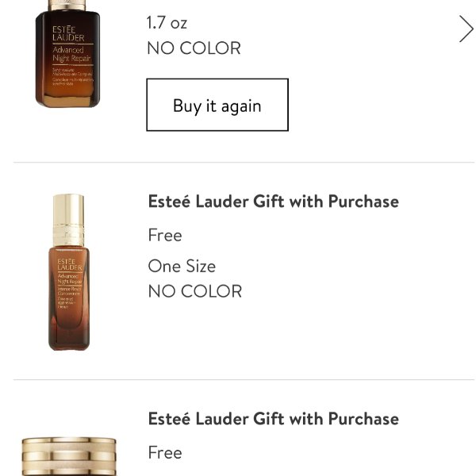476x476 pixels.
Task: Click the One Size label
Action: [182, 267]
